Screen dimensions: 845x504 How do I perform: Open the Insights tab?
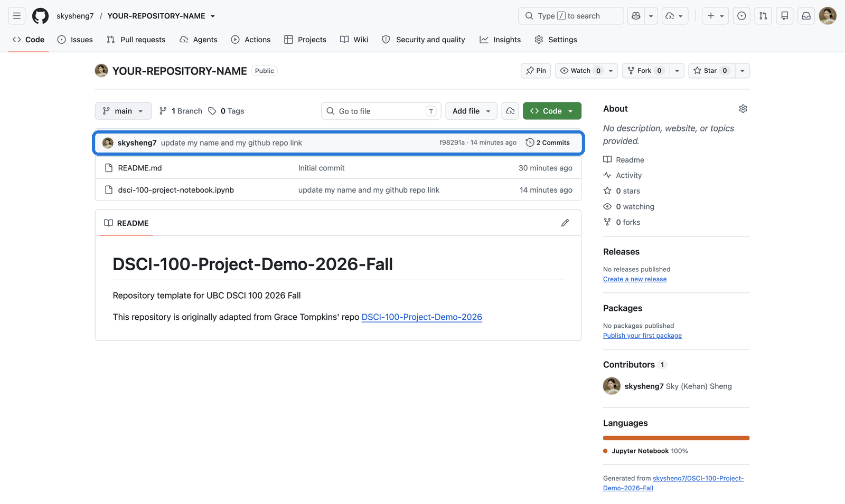click(500, 40)
